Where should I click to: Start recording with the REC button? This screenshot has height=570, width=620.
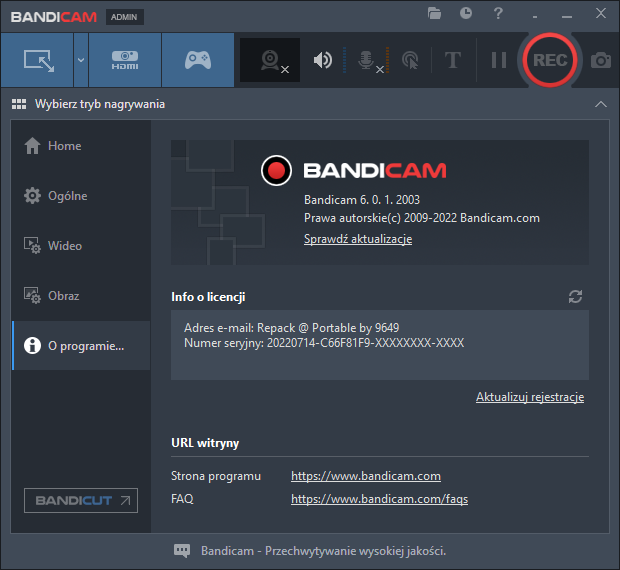pos(550,60)
